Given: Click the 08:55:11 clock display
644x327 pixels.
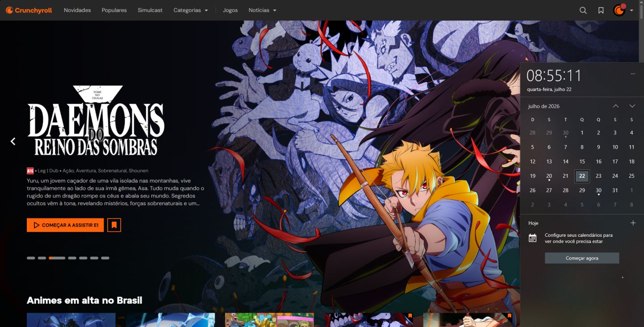Looking at the screenshot, I should click(554, 76).
